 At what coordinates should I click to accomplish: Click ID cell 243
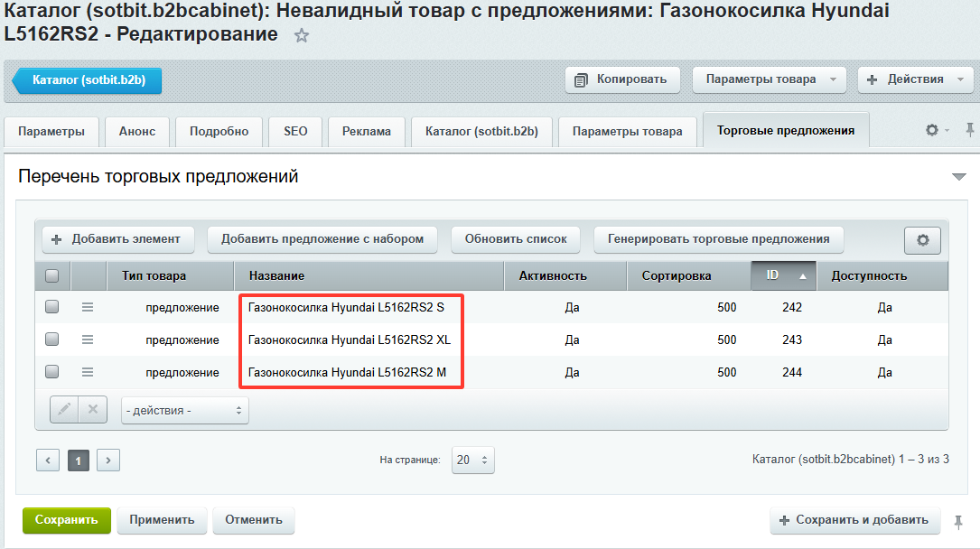(792, 340)
